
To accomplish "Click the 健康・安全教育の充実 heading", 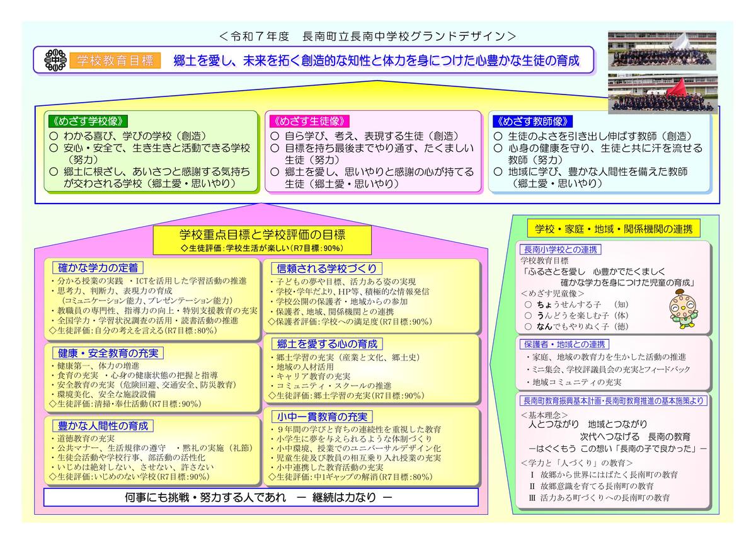I will [108, 352].
